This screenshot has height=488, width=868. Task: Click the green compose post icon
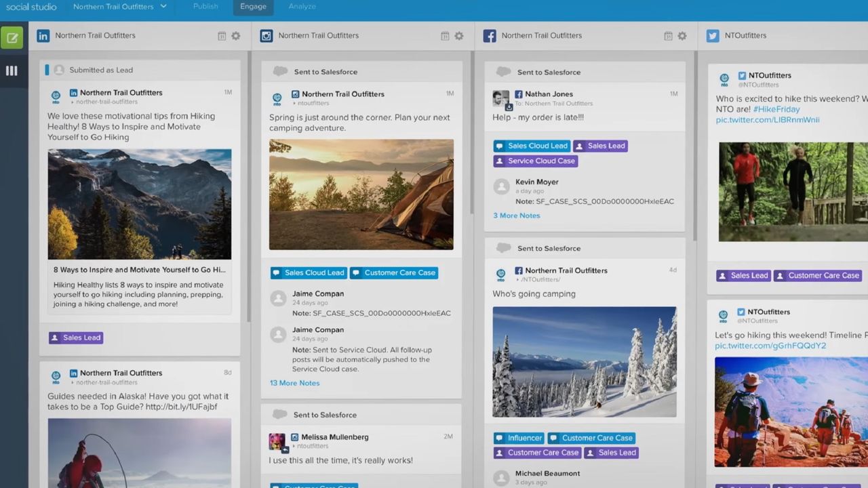click(12, 38)
